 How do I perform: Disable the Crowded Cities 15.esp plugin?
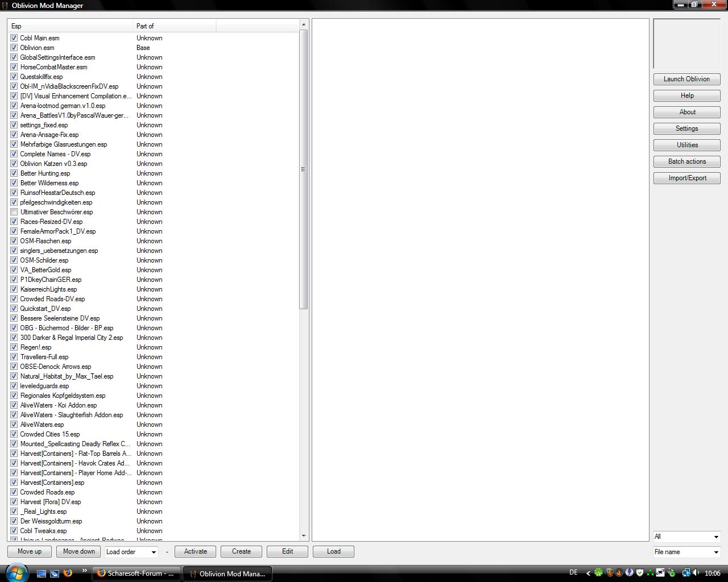click(x=14, y=434)
